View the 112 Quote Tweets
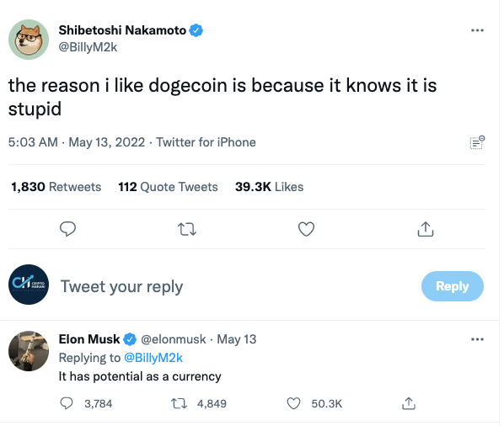504x426 pixels. [168, 187]
